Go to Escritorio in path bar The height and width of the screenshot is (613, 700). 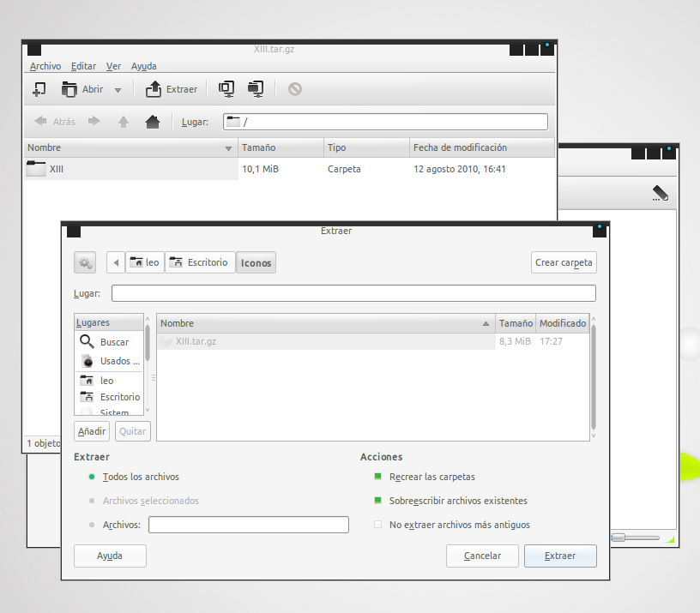(x=200, y=262)
